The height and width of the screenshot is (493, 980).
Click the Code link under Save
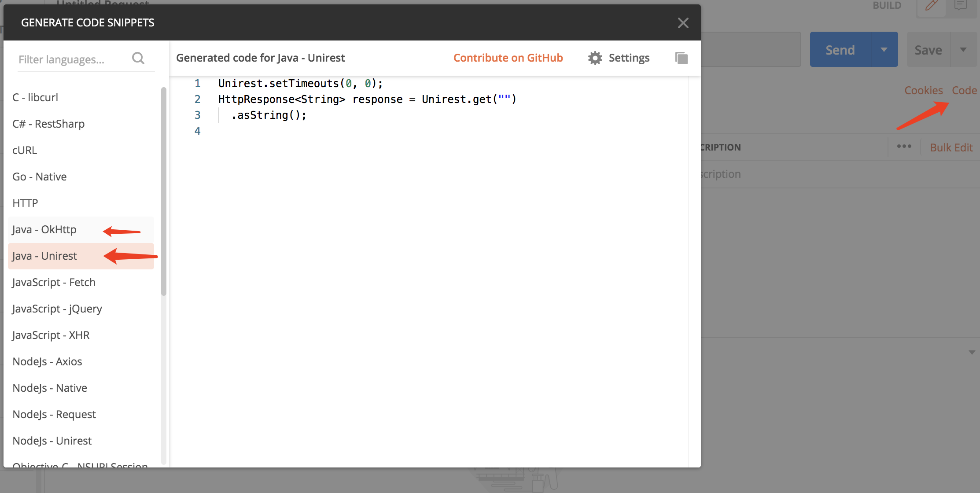tap(964, 90)
